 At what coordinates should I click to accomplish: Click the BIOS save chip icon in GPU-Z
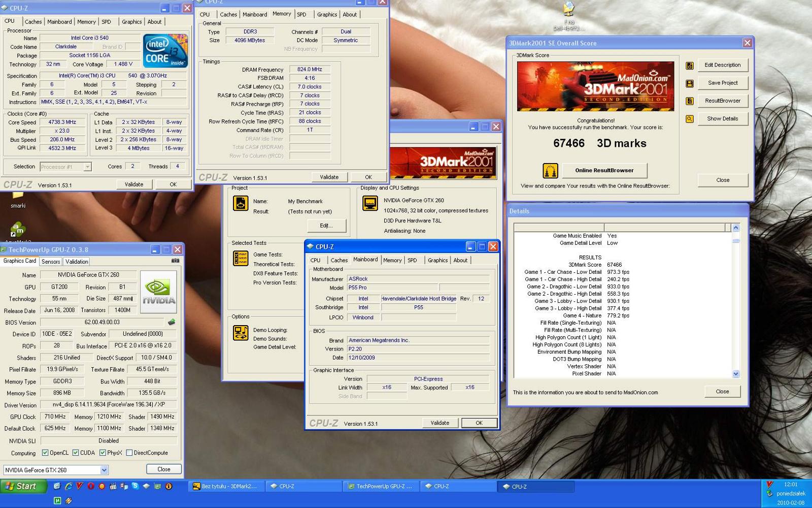pos(172,322)
